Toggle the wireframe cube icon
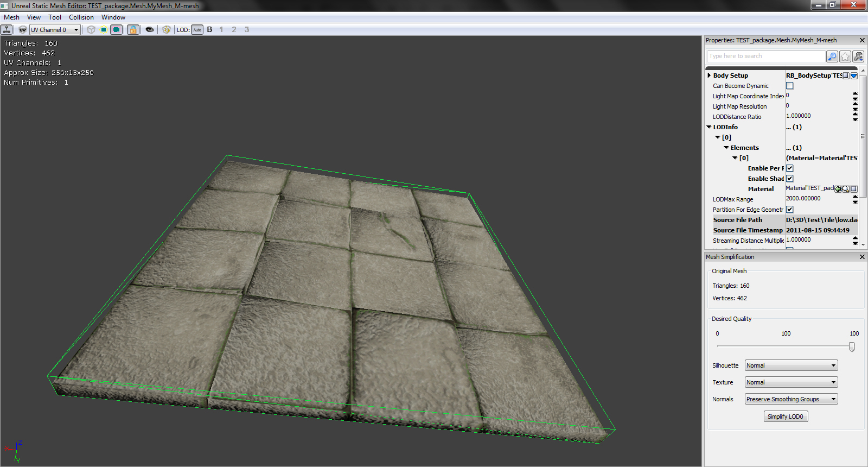Viewport: 868px width, 467px height. click(x=91, y=30)
